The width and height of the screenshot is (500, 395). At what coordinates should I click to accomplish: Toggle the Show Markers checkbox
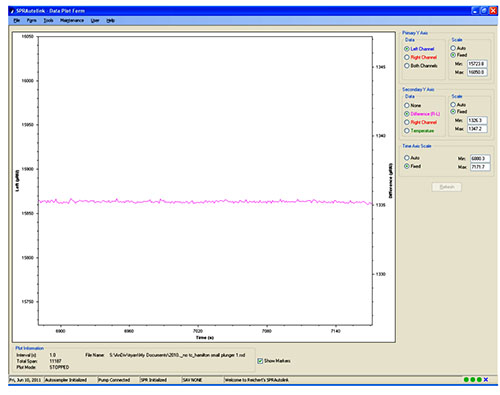click(x=260, y=361)
